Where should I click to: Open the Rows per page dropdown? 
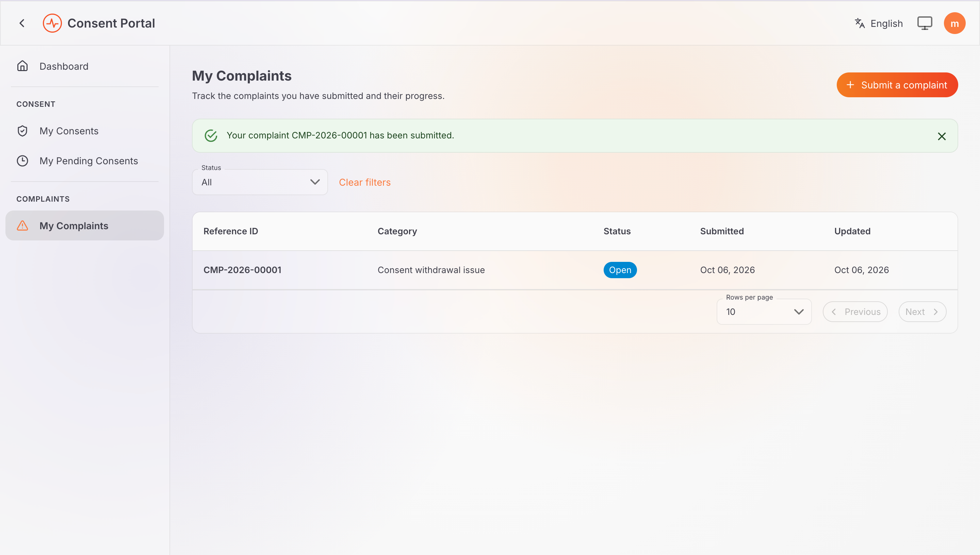point(764,312)
